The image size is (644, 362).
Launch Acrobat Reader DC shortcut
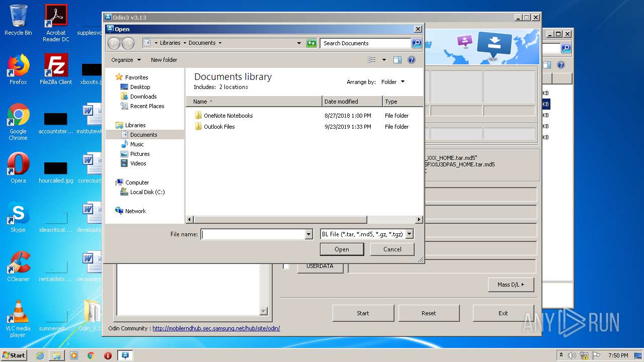(x=56, y=23)
